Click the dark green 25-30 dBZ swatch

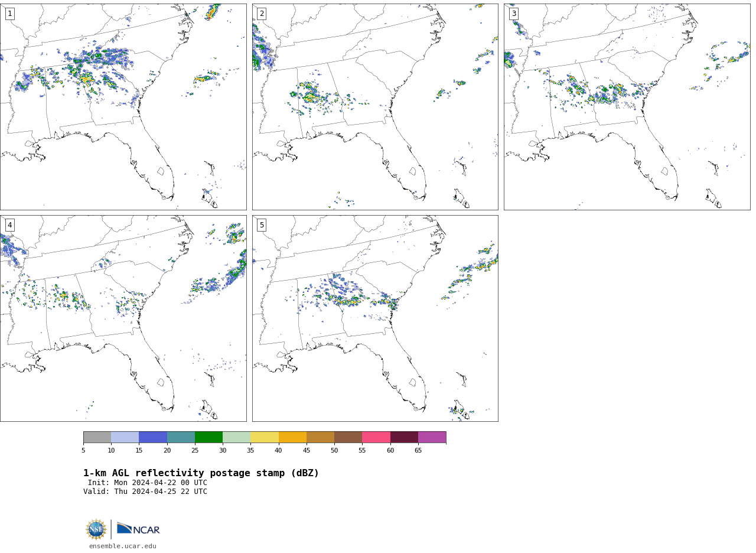pyautogui.click(x=208, y=437)
